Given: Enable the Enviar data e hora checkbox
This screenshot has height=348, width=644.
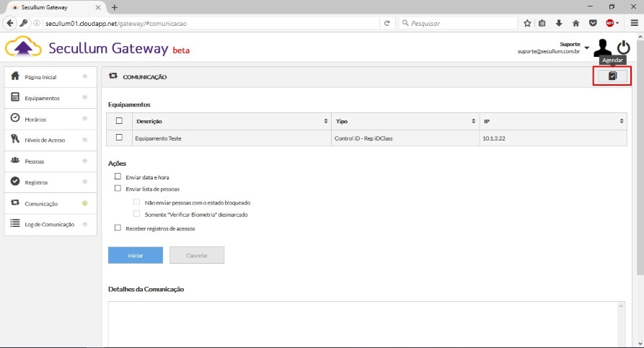Looking at the screenshot, I should pos(118,177).
